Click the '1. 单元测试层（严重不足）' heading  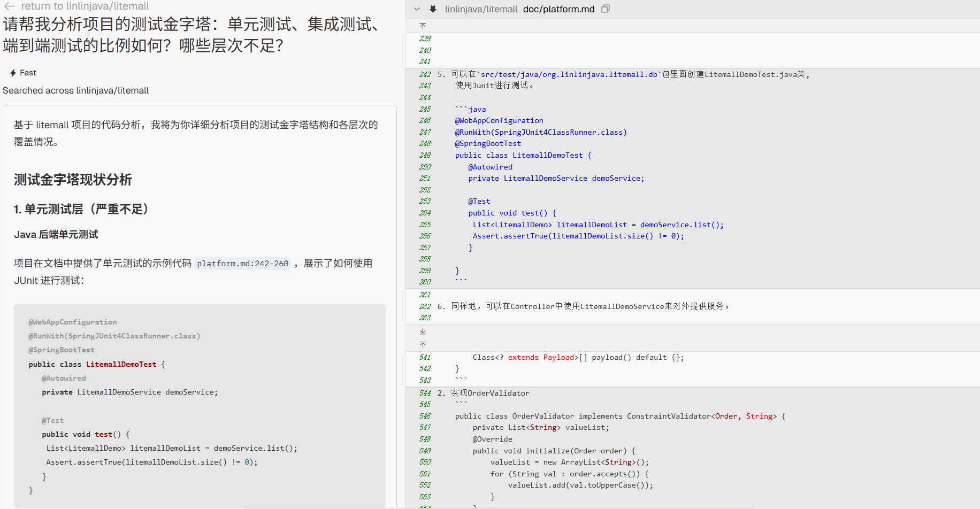[x=81, y=209]
